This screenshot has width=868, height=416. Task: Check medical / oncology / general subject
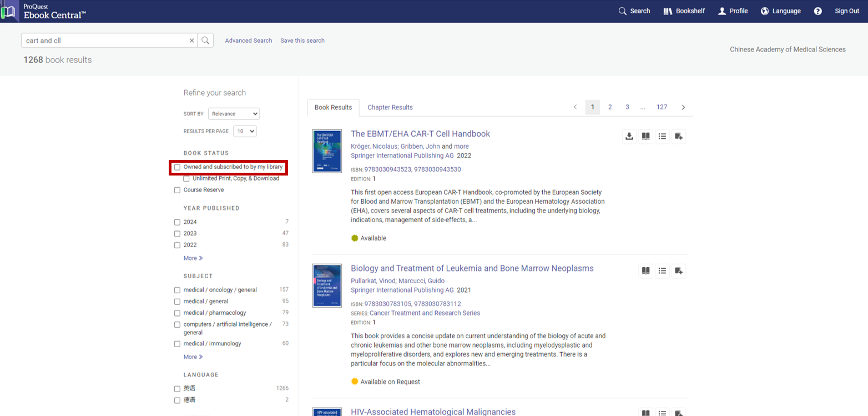(178, 290)
